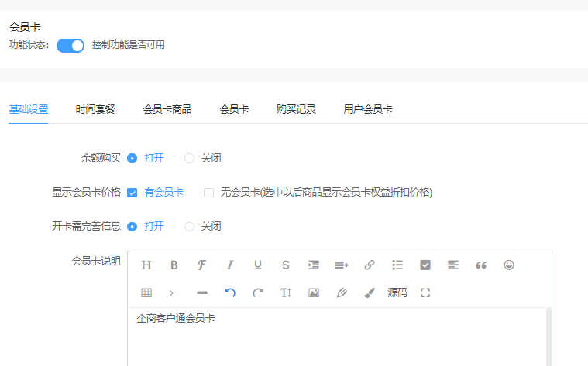The width and height of the screenshot is (588, 366).
Task: Toggle underline formatting icon
Action: (258, 265)
